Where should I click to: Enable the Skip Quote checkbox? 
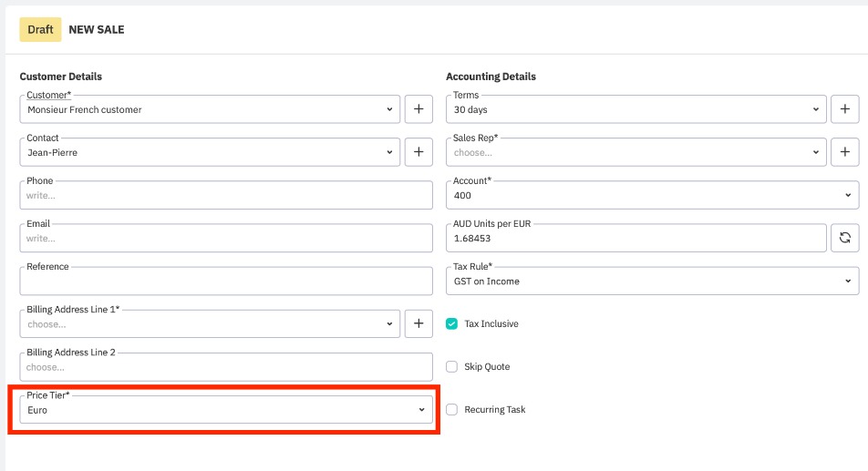[x=451, y=366]
